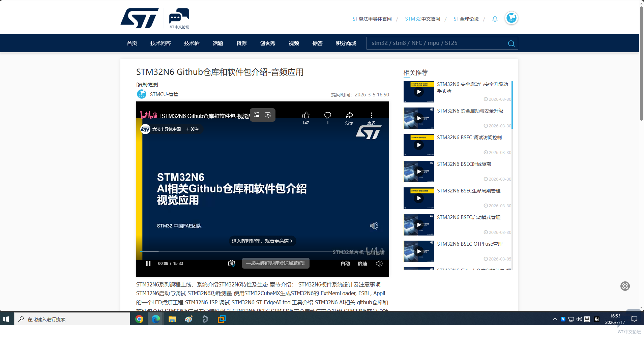Click 进入哔哩哔哩，观看更高清 button

click(x=262, y=241)
